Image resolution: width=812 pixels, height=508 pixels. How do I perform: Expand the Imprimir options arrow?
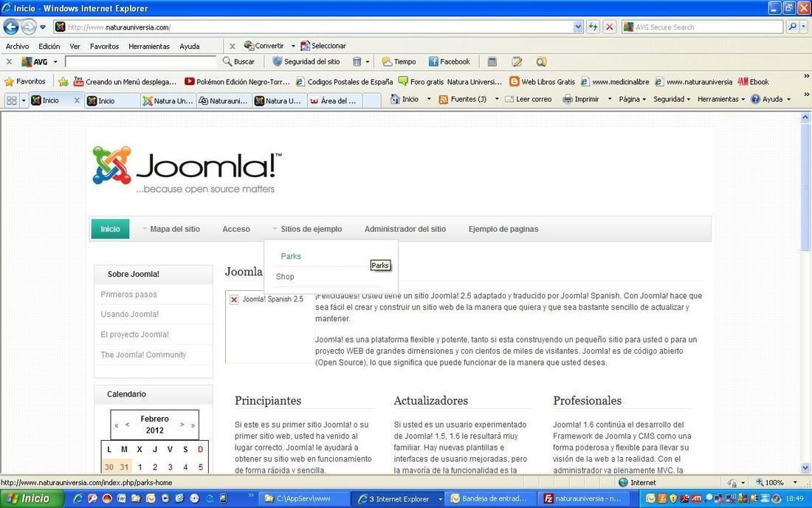tap(610, 99)
